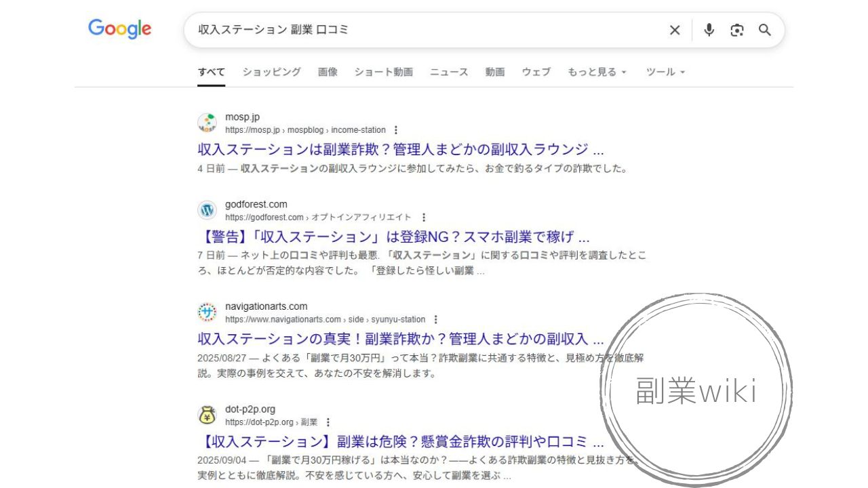
Task: Click the URL https://www.navigationarts.com › side › syunyu-station
Action: pyautogui.click(x=325, y=319)
